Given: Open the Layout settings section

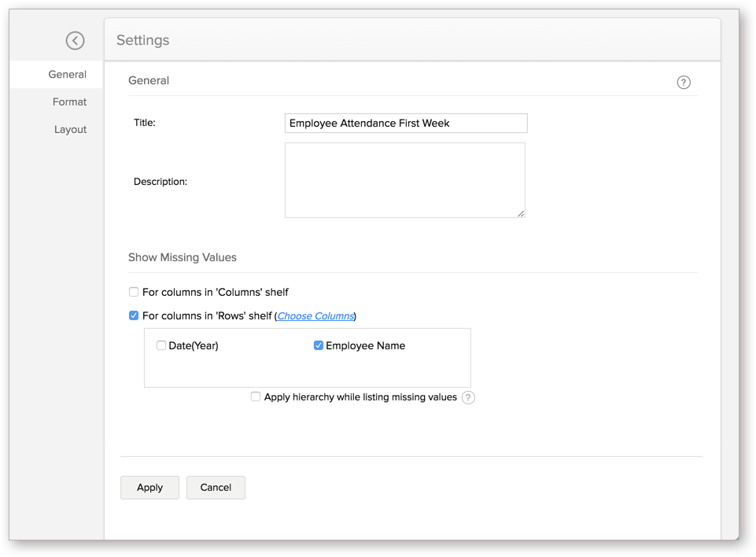Looking at the screenshot, I should point(70,129).
